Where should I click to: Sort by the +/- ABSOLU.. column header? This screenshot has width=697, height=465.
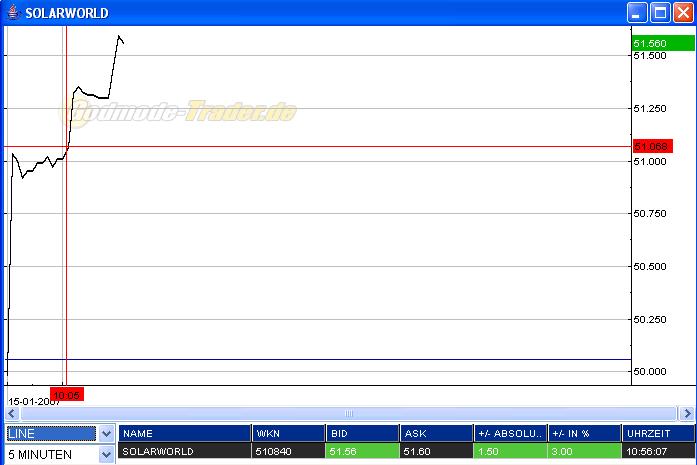[x=510, y=433]
